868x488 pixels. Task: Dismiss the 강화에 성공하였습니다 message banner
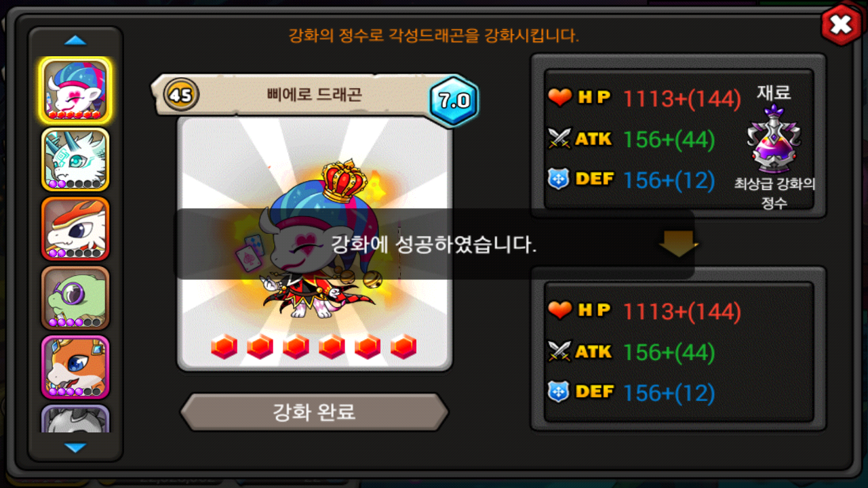coord(434,244)
